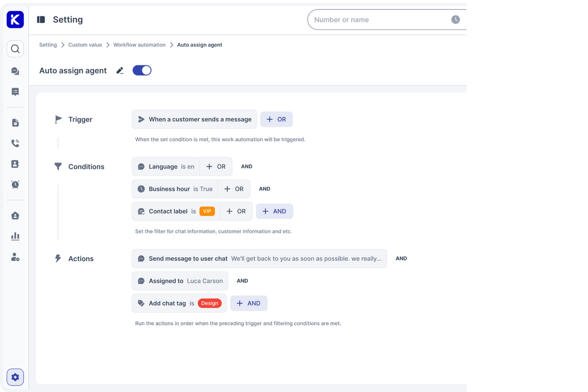Select the reminders sidebar icon
Screen dimensions: 588x392
(x=15, y=184)
